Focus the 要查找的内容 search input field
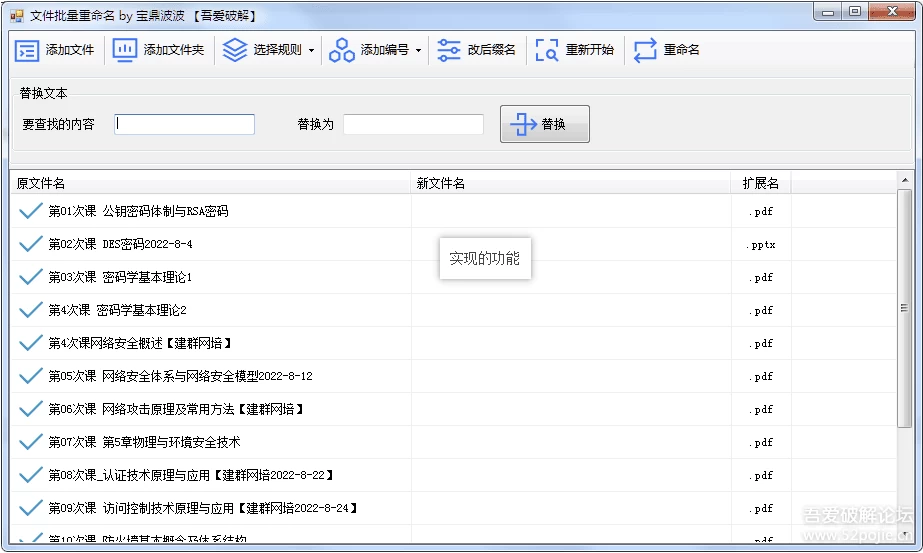 point(185,124)
